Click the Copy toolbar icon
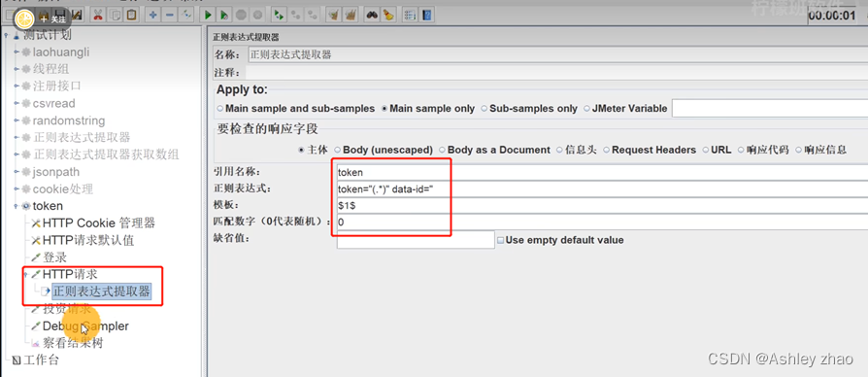 pos(115,15)
